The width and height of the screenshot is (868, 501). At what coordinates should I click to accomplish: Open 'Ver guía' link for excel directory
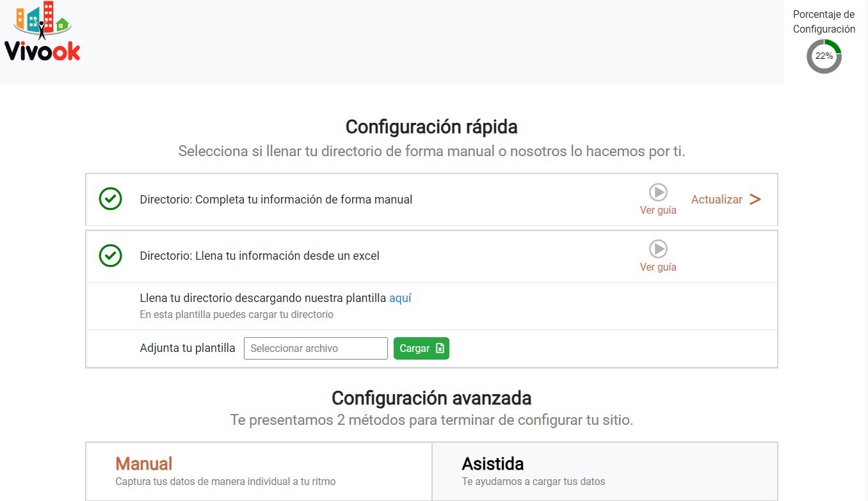pos(658,267)
